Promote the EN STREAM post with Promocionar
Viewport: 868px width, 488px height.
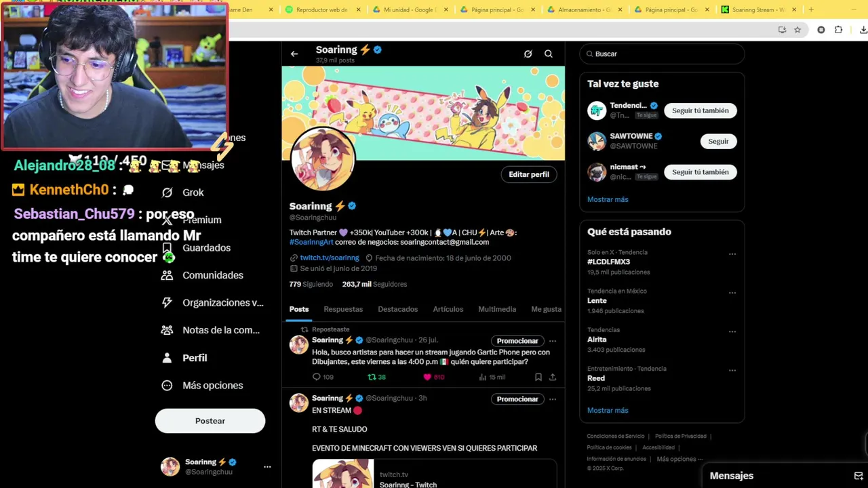tap(517, 399)
